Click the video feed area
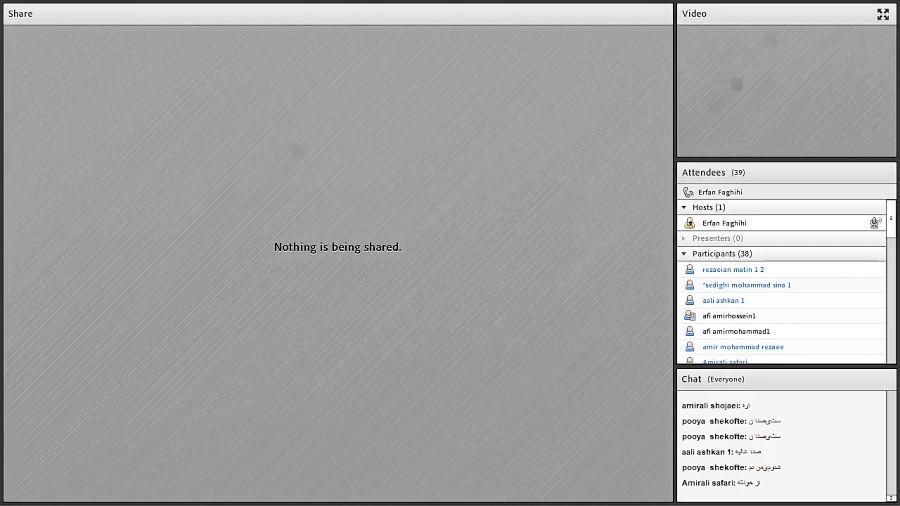The width and height of the screenshot is (900, 506). click(786, 91)
